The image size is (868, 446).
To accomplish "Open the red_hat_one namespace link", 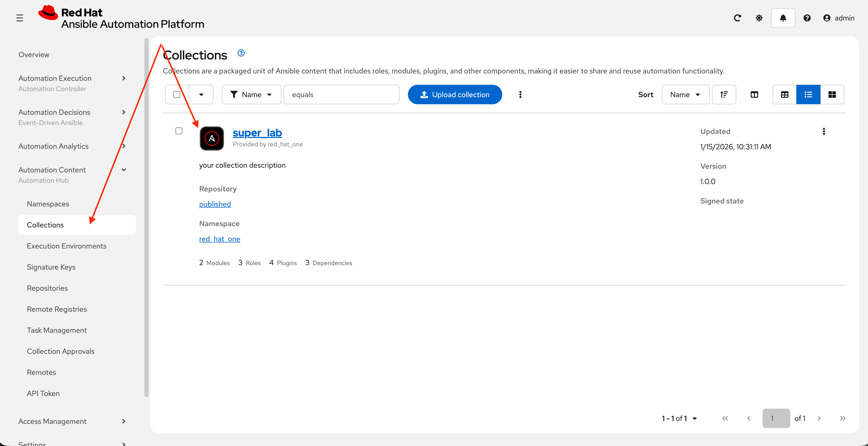I will tap(219, 239).
